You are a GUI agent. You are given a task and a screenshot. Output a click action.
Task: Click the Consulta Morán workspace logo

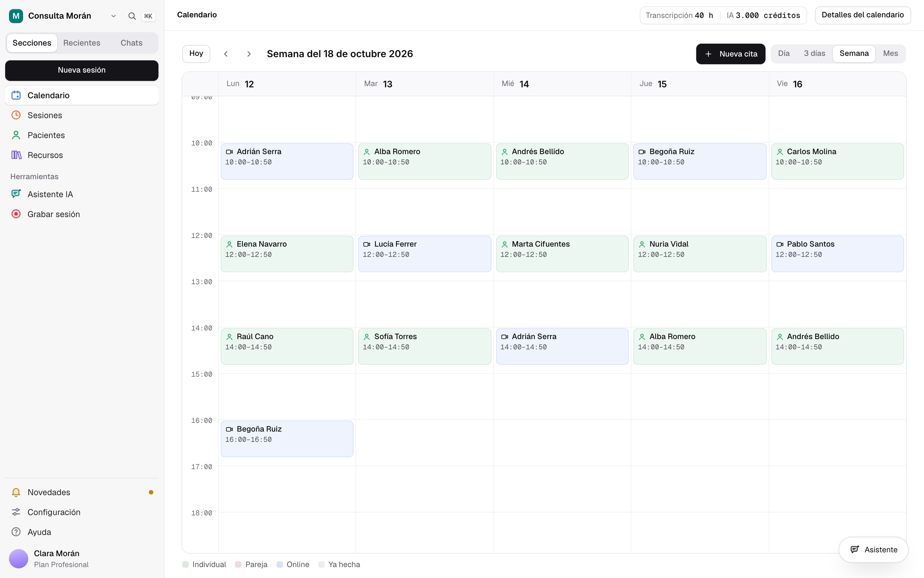(16, 16)
